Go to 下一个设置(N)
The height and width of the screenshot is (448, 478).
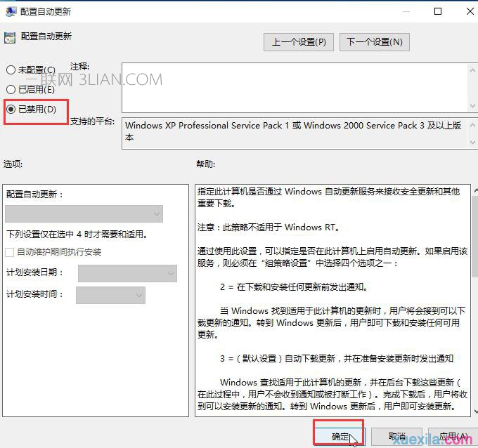(x=375, y=42)
